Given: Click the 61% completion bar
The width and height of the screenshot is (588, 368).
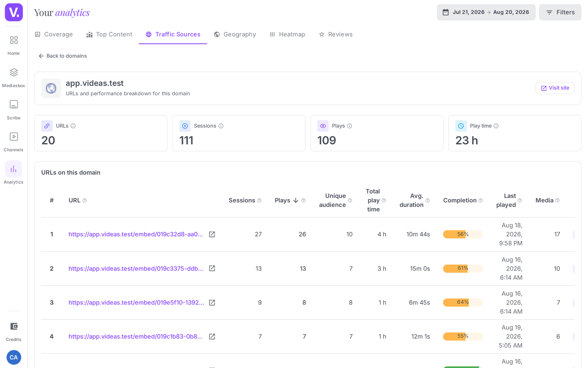Looking at the screenshot, I should (x=463, y=269).
